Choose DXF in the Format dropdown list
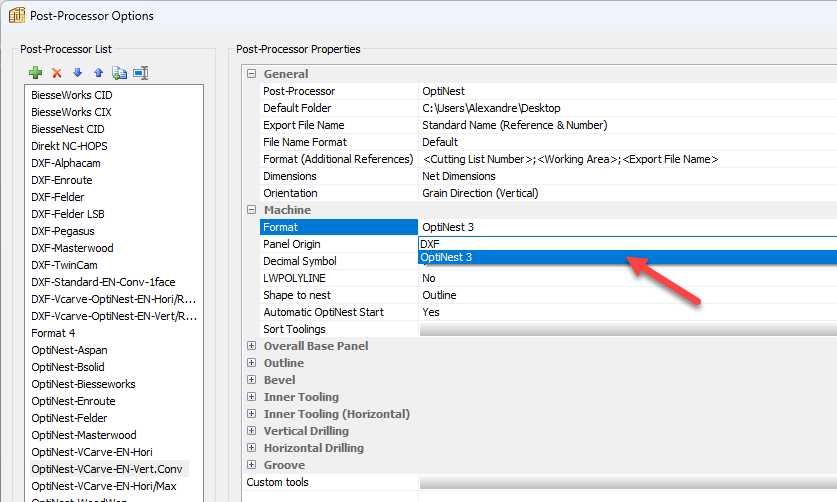Screen dimensions: 837x502 pos(628,244)
